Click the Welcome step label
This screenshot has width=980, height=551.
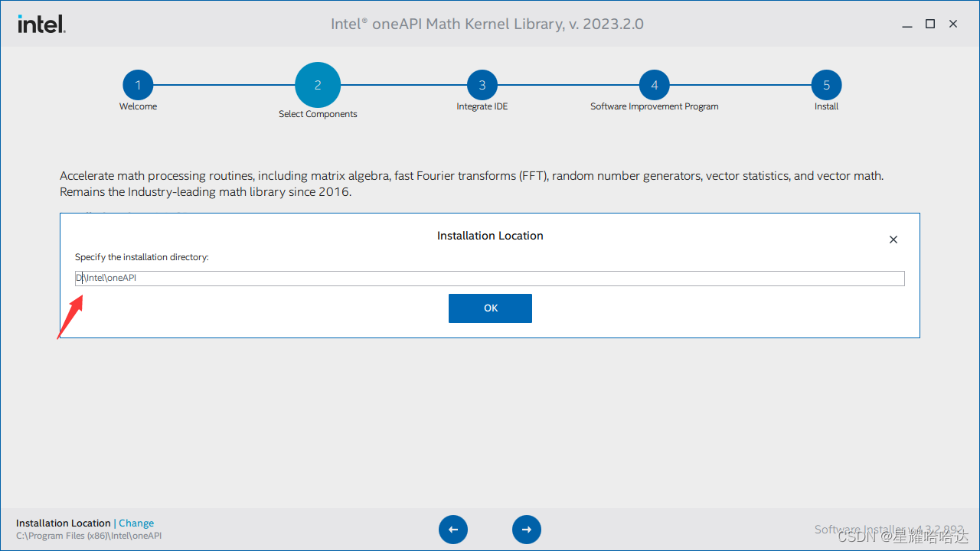pos(138,106)
